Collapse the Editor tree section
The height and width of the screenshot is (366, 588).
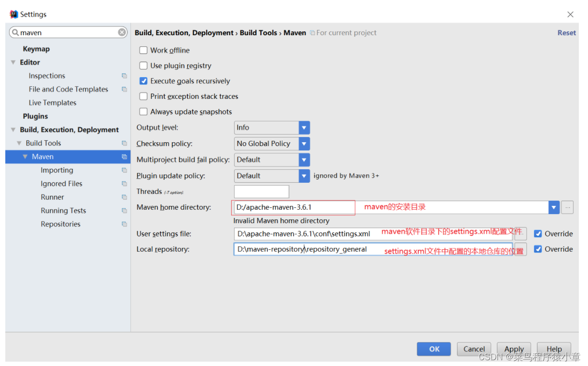point(13,62)
